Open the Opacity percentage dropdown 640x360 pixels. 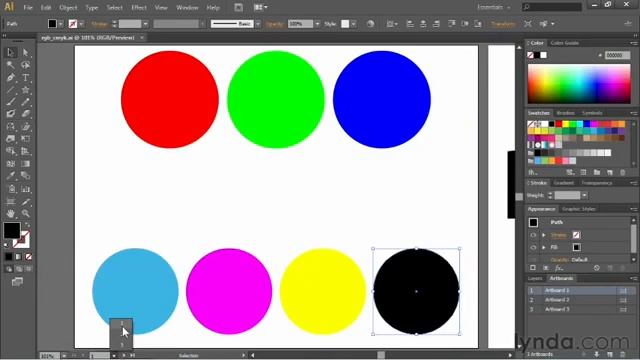[317, 24]
